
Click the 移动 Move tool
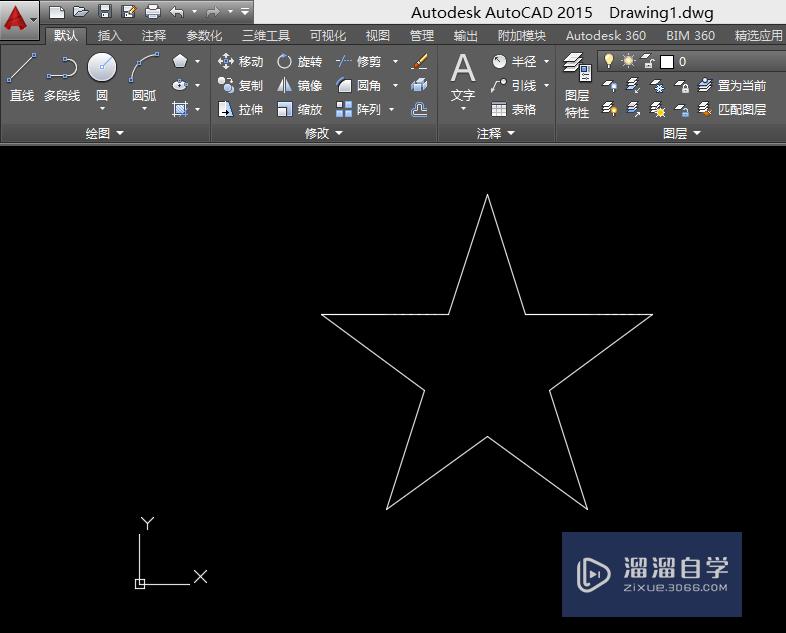pyautogui.click(x=241, y=61)
